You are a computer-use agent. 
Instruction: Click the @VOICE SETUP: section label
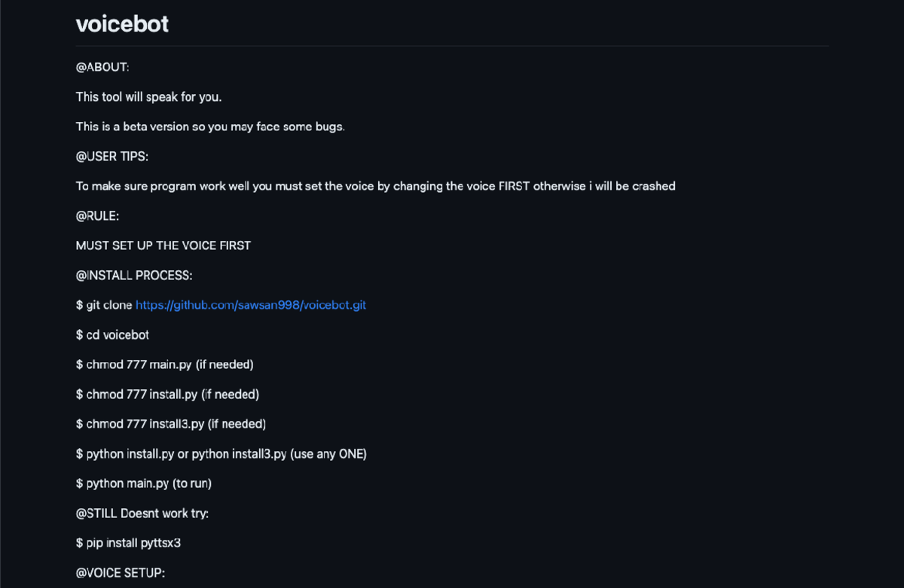121,573
